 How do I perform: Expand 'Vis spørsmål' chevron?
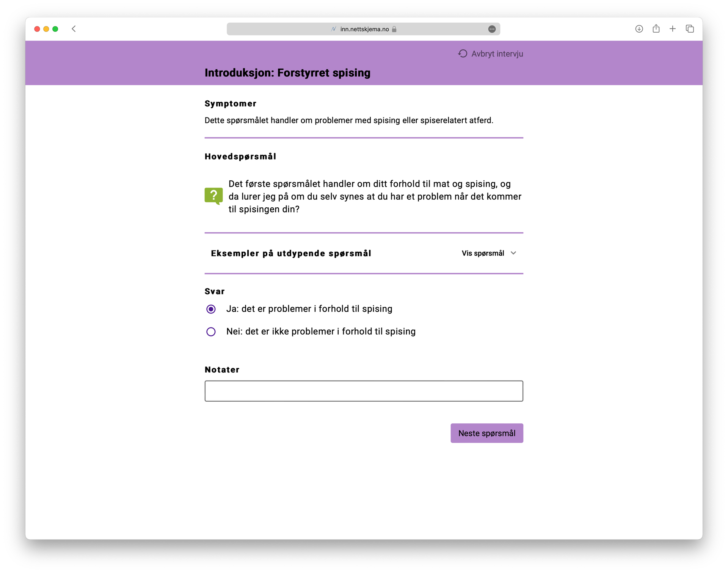[x=513, y=253]
